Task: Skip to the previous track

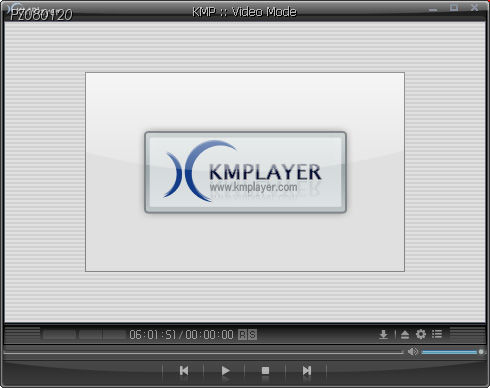Action: (184, 370)
